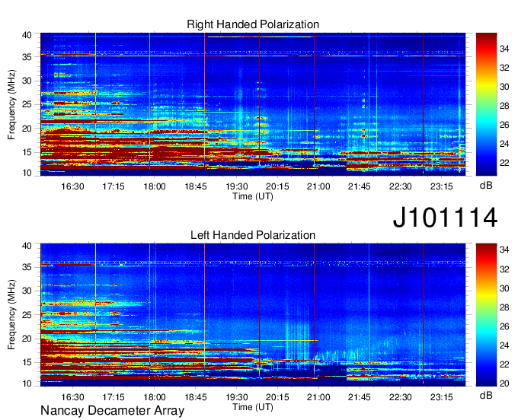Click the 34 dB label on Right Handed color bar
The width and height of the screenshot is (518, 420).
coord(504,49)
